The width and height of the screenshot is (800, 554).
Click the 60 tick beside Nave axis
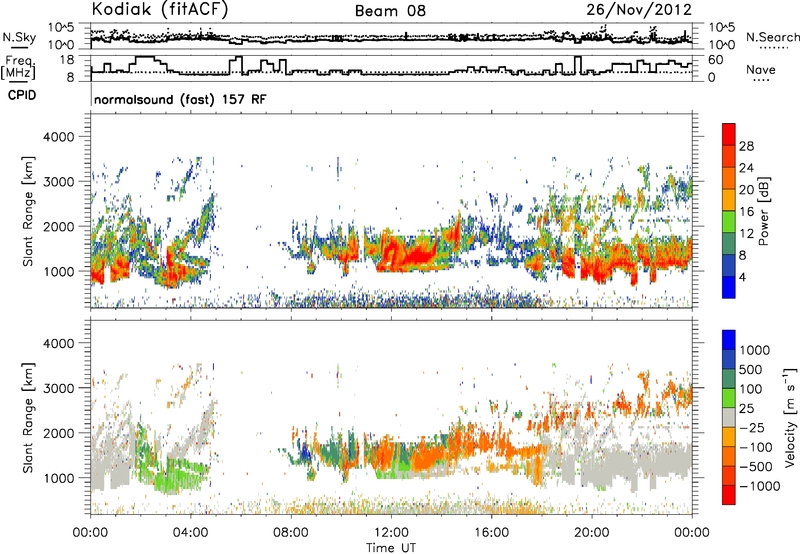pyautogui.click(x=716, y=60)
